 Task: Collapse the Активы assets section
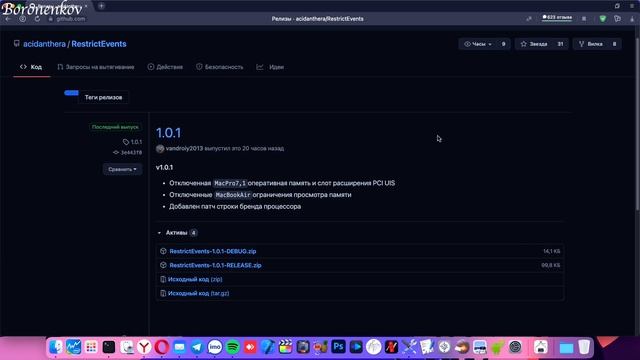(177, 233)
